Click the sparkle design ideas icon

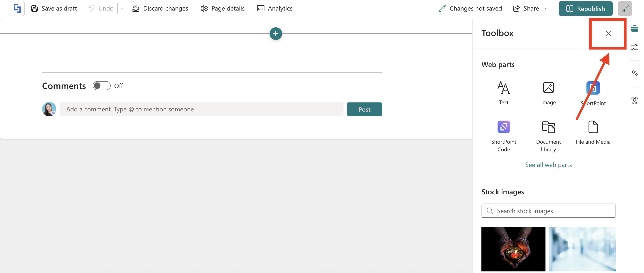point(634,73)
